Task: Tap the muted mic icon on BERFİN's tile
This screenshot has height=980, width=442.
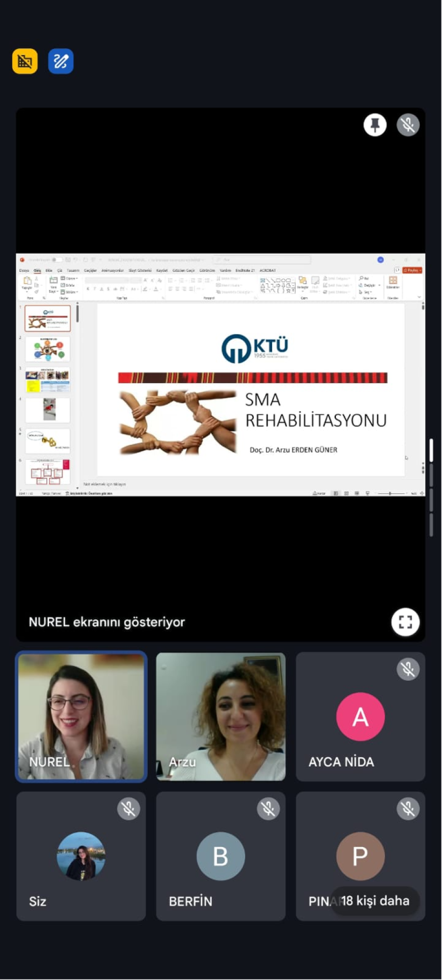Action: pos(268,808)
